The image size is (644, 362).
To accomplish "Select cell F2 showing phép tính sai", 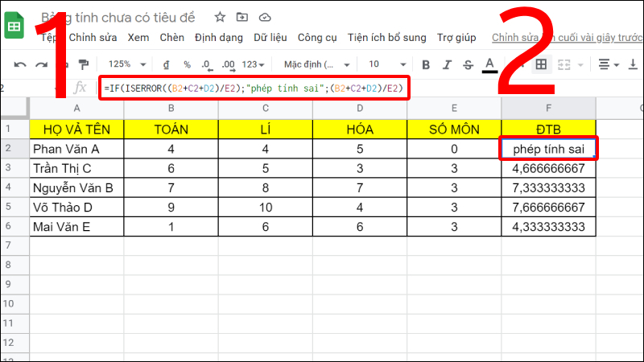I will click(x=548, y=149).
